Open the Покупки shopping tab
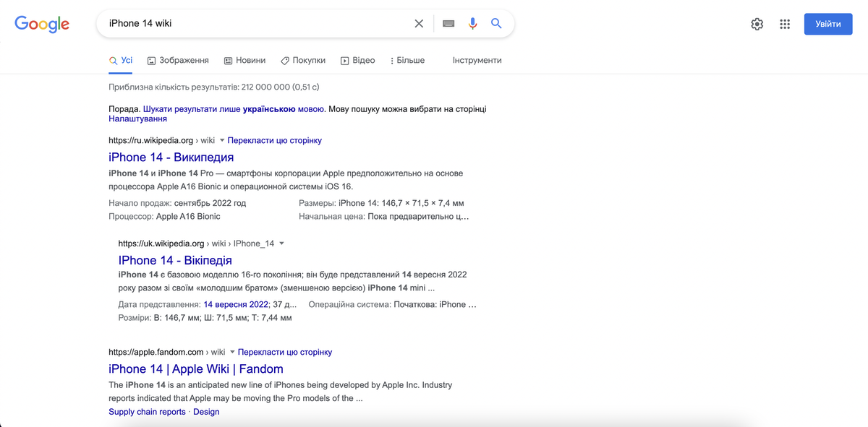 pyautogui.click(x=302, y=61)
